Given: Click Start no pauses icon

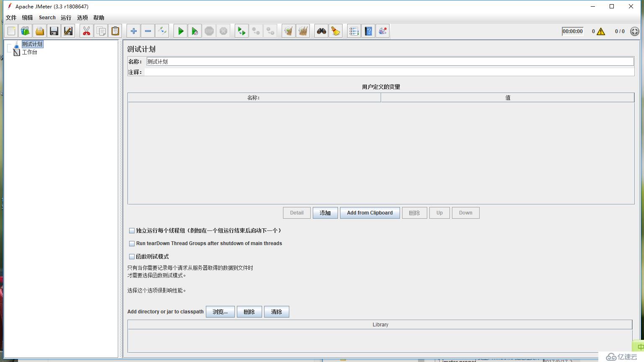Looking at the screenshot, I should (x=195, y=31).
